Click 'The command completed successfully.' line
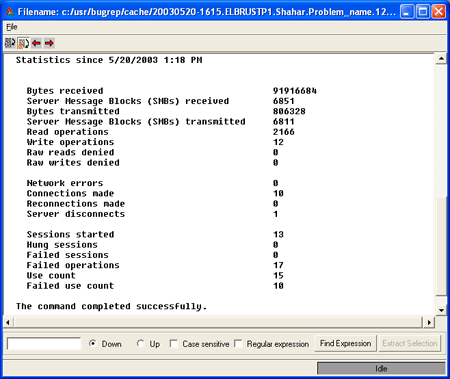450x379 pixels. pos(111,306)
